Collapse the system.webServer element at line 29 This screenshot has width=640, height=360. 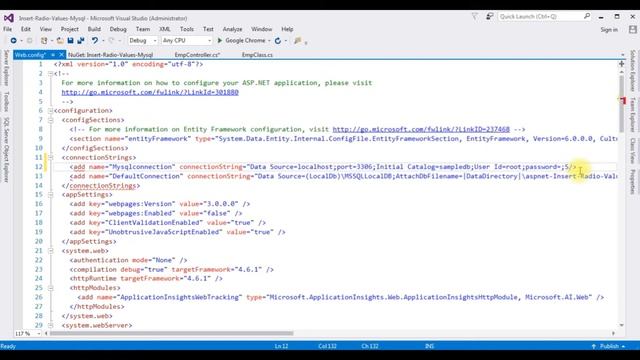[50, 325]
